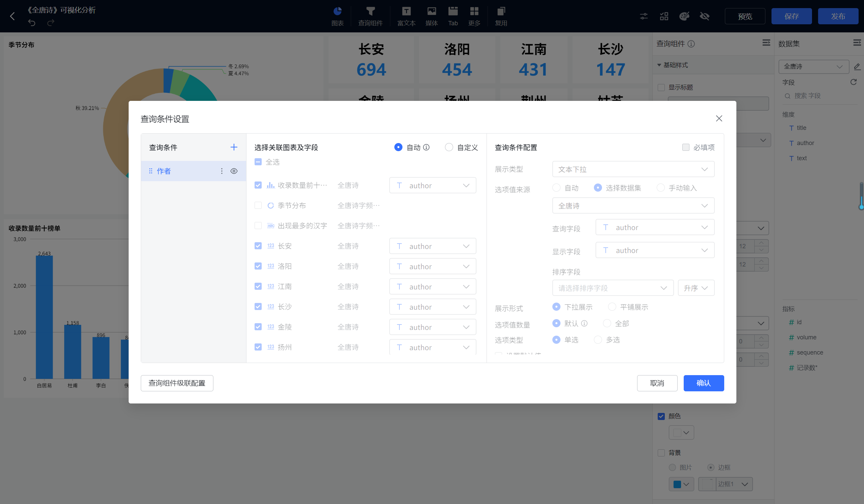Viewport: 864px width, 504px height.
Task: Uncheck the 长安 field checkbox
Action: click(258, 246)
